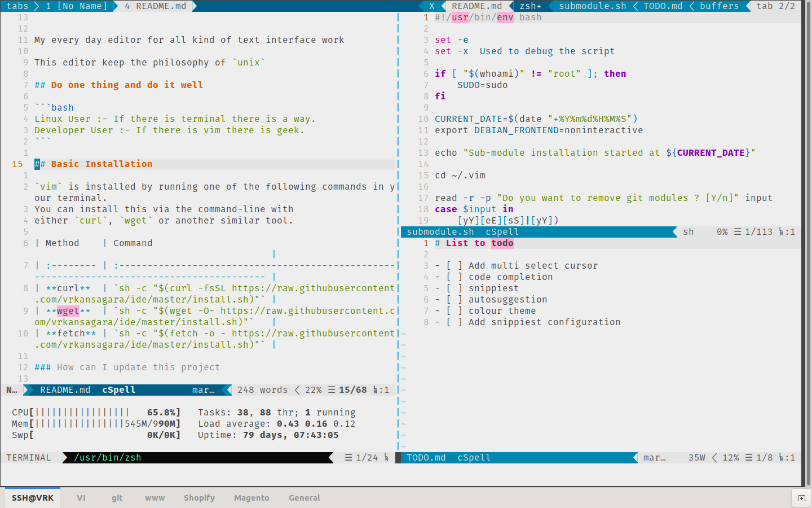Viewport: 812px width, 508px height.
Task: Switch to vim tab '4 README.md'
Action: [156, 6]
